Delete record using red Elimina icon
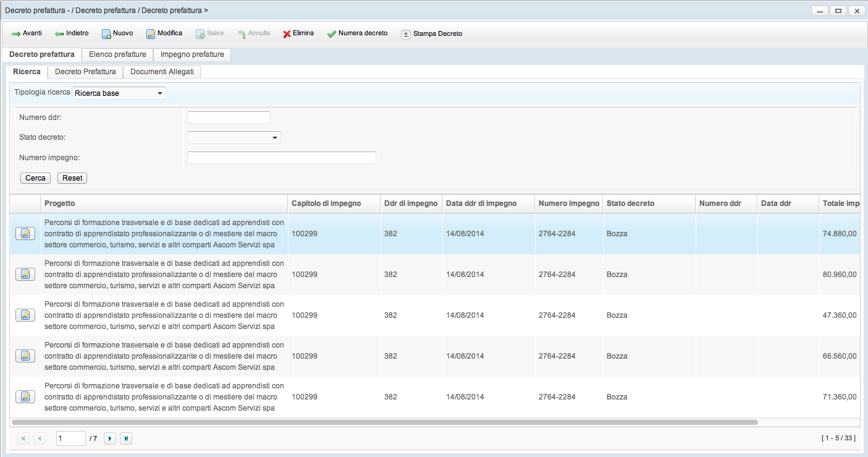Image resolution: width=868 pixels, height=457 pixels. 287,34
